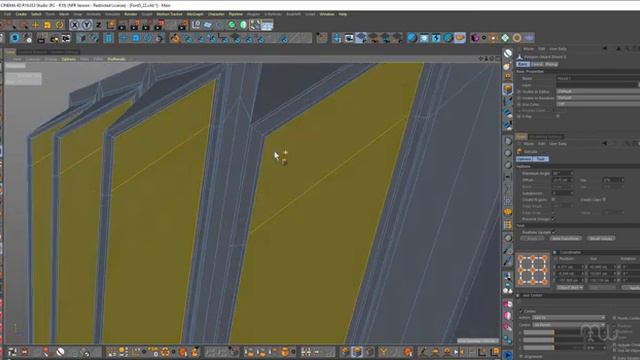This screenshot has height=360, width=640.
Task: Select the center anchor point in coordinates grid
Action: (533, 270)
